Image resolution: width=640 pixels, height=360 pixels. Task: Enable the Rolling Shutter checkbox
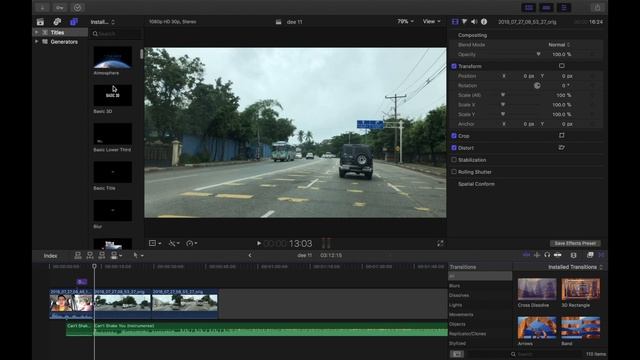point(454,172)
